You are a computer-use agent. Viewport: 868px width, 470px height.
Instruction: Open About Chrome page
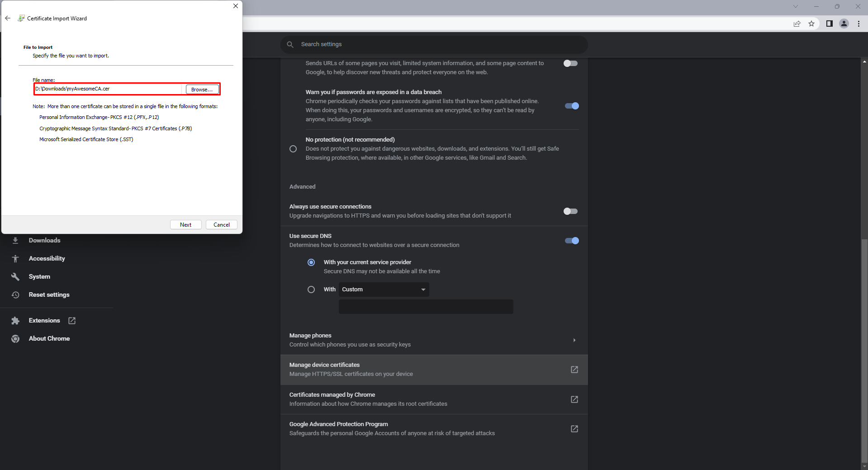[x=49, y=338]
